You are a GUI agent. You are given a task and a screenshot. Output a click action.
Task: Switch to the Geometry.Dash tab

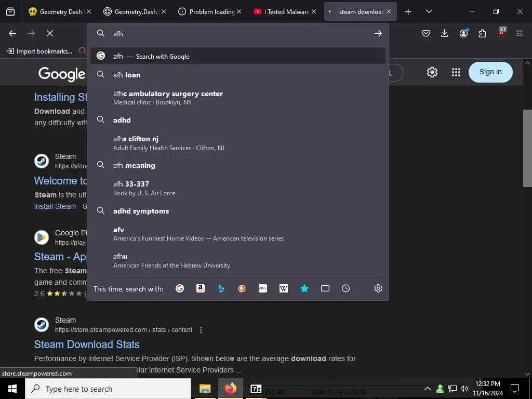point(135,11)
